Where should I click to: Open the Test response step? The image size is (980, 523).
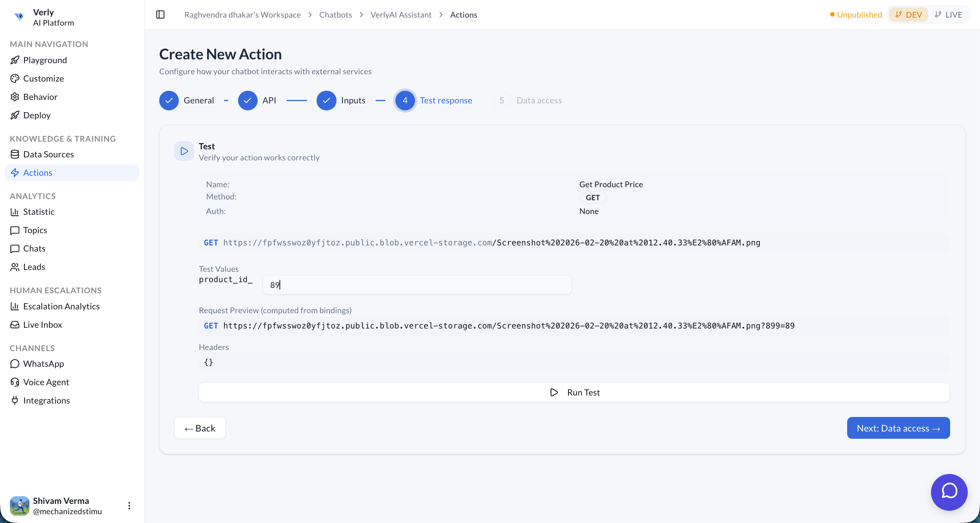[446, 100]
